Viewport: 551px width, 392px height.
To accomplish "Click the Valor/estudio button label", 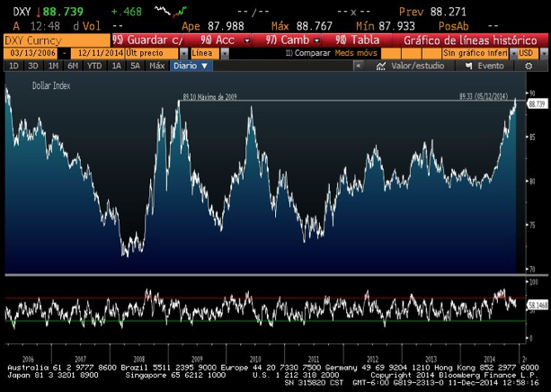I will point(417,67).
